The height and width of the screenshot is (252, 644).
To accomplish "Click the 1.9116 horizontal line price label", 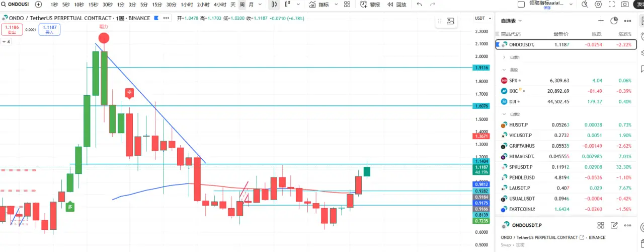I will pos(482,68).
